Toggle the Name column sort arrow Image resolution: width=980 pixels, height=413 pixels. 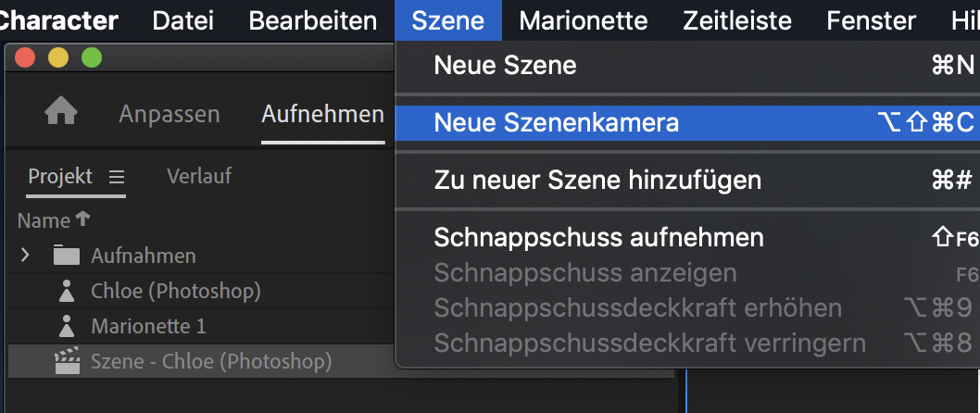pos(83,219)
